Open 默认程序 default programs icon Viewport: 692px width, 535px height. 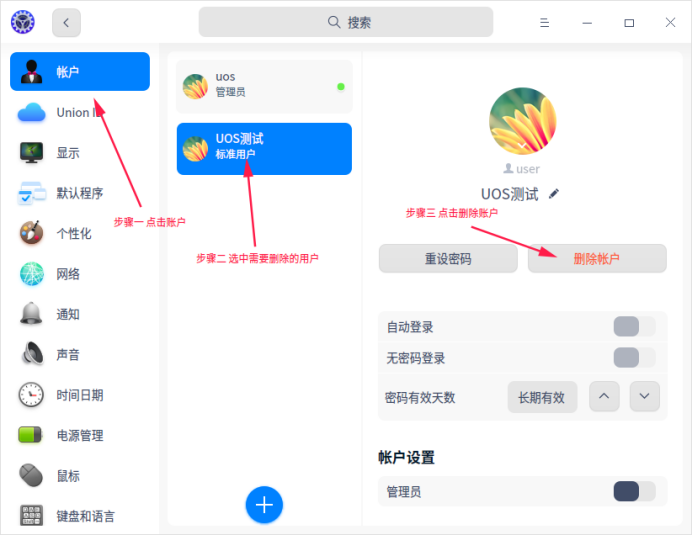click(x=31, y=193)
